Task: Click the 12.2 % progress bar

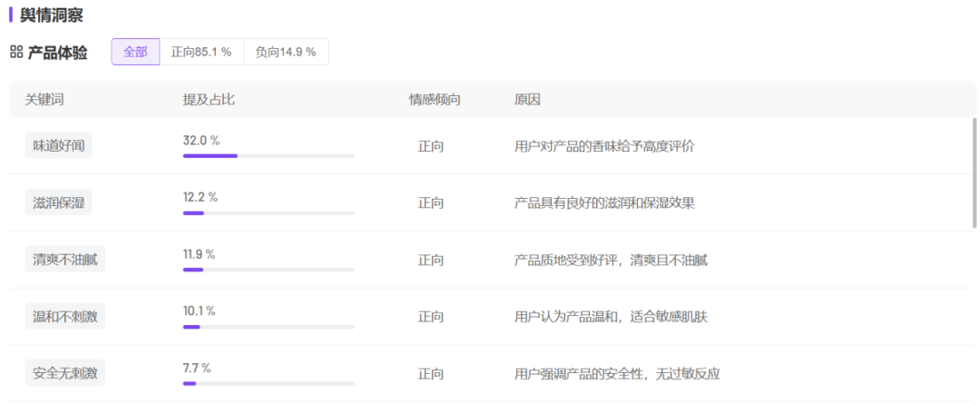Action: click(x=269, y=213)
